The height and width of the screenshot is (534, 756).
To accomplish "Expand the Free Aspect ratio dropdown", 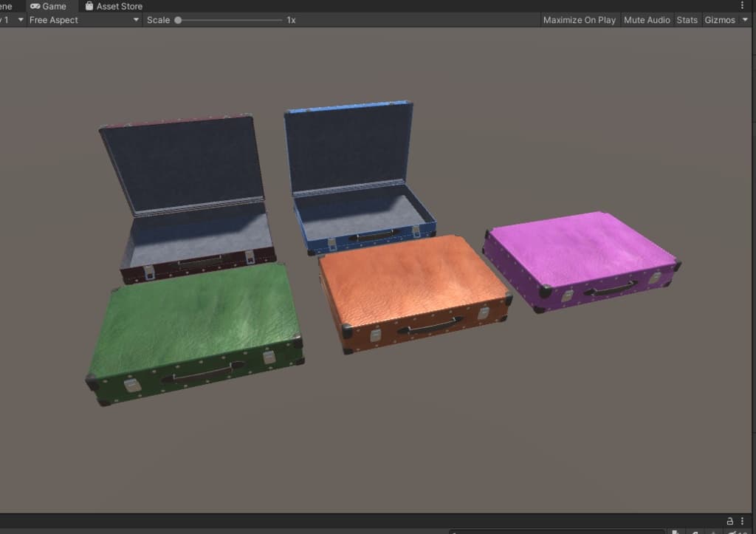I will (x=83, y=20).
